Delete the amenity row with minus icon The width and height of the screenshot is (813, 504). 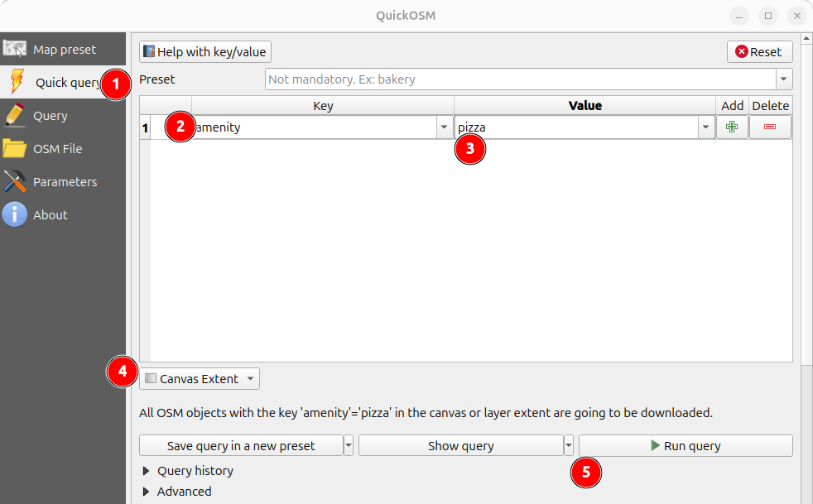(x=770, y=127)
